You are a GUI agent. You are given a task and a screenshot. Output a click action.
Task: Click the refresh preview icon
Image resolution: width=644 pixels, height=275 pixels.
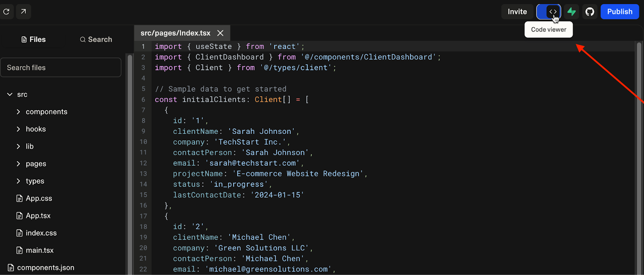click(x=6, y=12)
